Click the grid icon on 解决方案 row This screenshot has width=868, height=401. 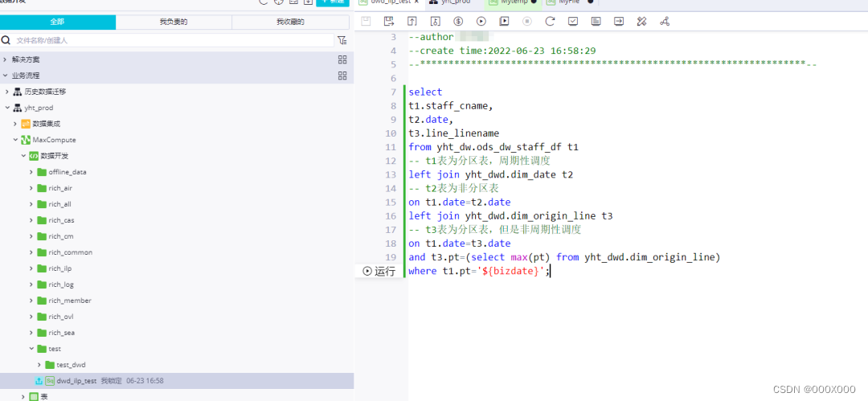342,59
